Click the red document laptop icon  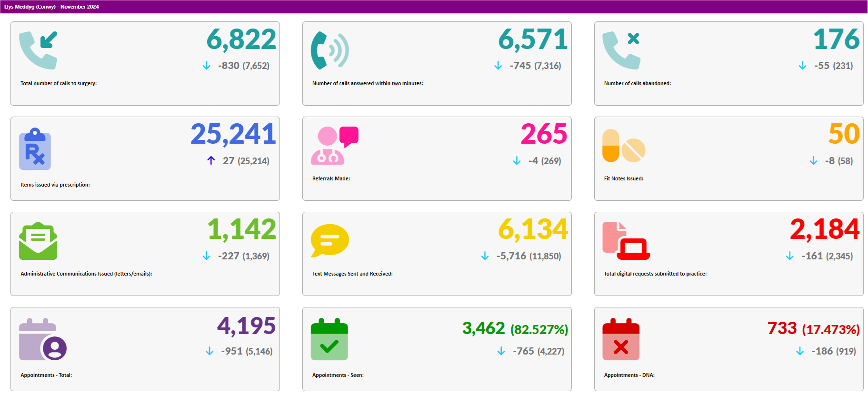626,241
